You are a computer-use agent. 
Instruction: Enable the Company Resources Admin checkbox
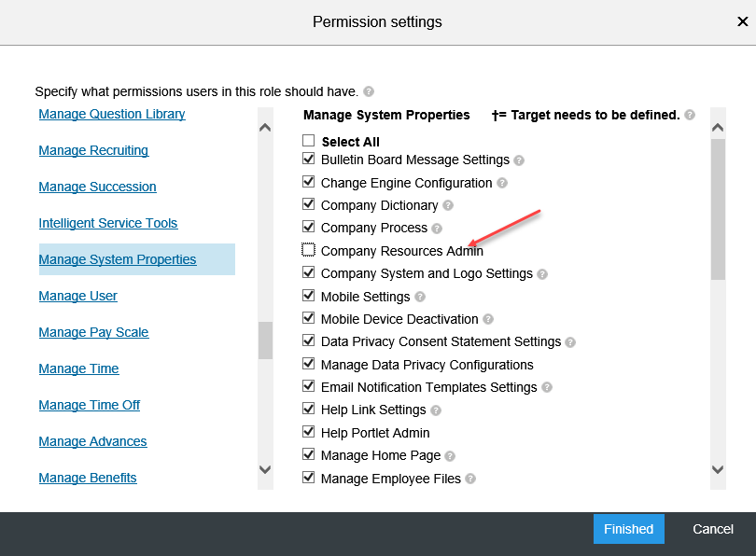click(309, 250)
